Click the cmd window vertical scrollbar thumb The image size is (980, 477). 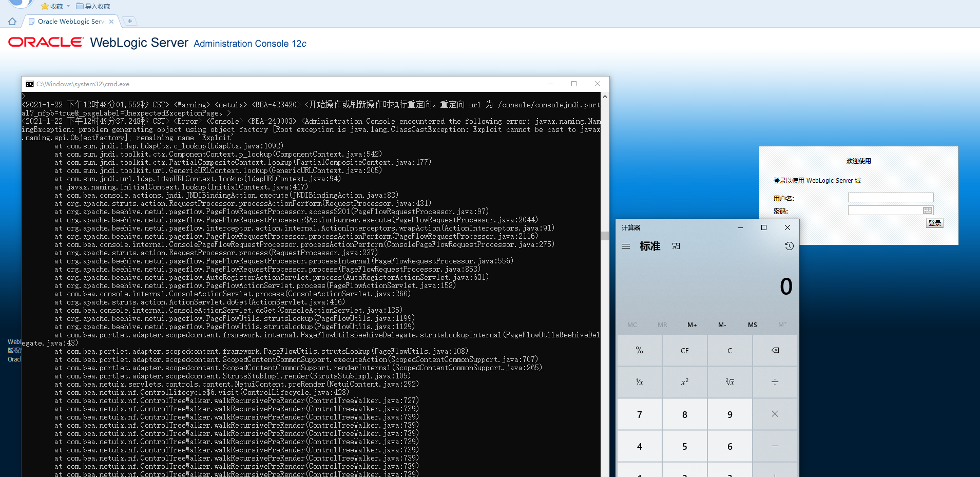coord(605,236)
